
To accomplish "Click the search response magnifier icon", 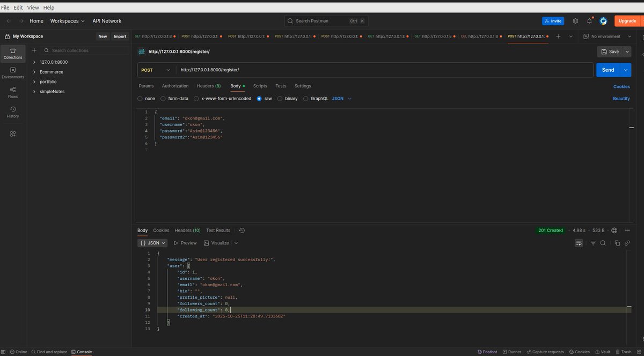I will 603,243.
